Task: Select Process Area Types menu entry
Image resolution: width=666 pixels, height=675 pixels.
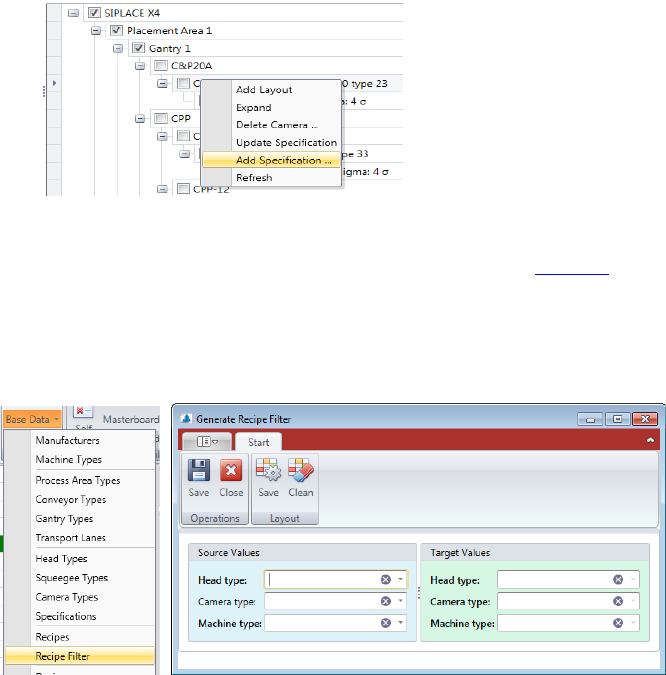Action: 80,480
